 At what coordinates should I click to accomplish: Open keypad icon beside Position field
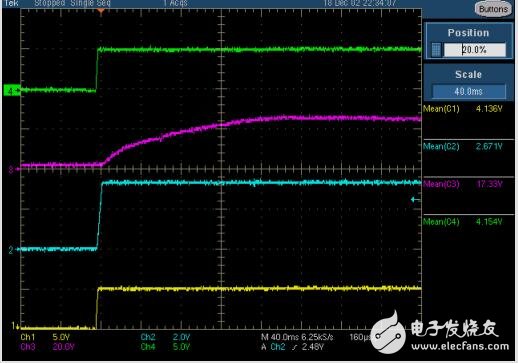click(436, 50)
